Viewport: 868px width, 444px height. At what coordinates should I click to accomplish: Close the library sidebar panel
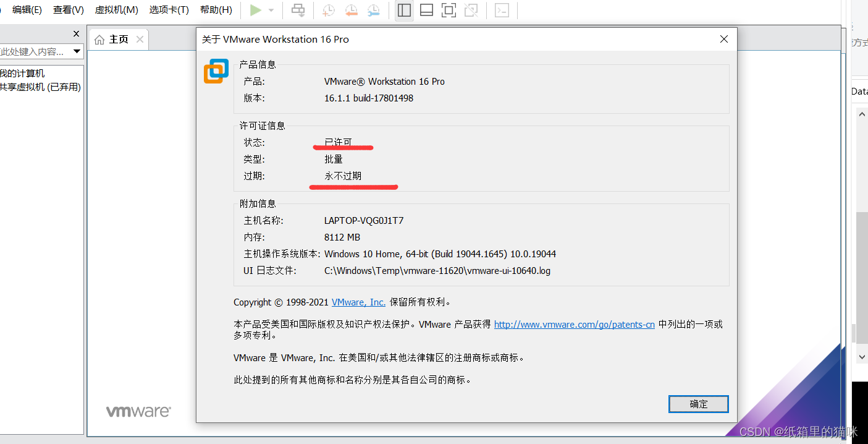[x=76, y=34]
